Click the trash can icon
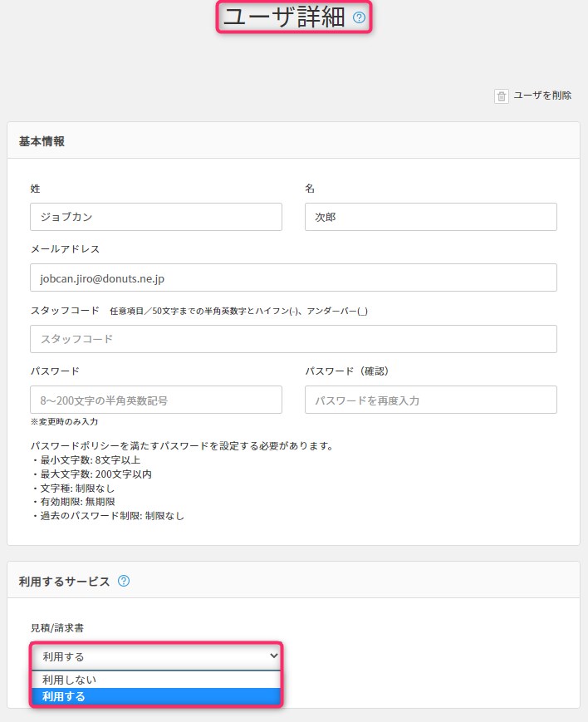The height and width of the screenshot is (722, 588). click(502, 96)
